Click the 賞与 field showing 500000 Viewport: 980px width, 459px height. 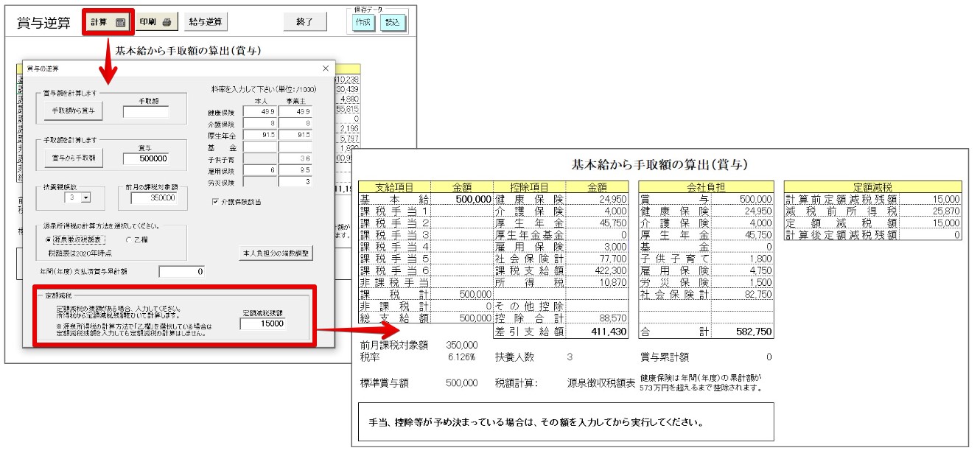pos(145,158)
